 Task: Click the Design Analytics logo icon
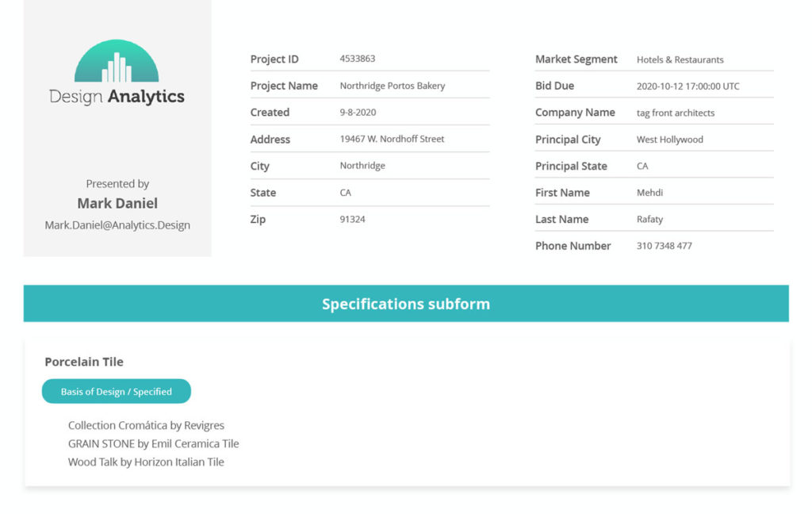click(x=117, y=60)
